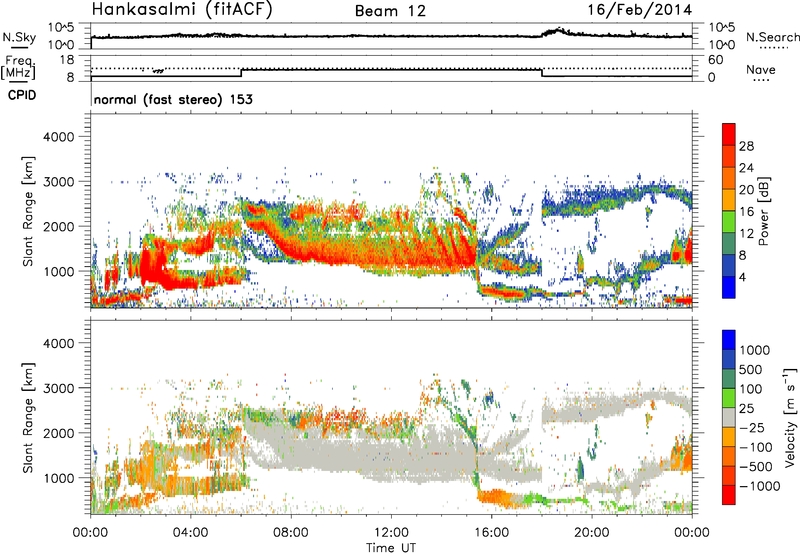This screenshot has width=800, height=554.
Task: Click the 16:00 time axis tick label
Action: (491, 533)
